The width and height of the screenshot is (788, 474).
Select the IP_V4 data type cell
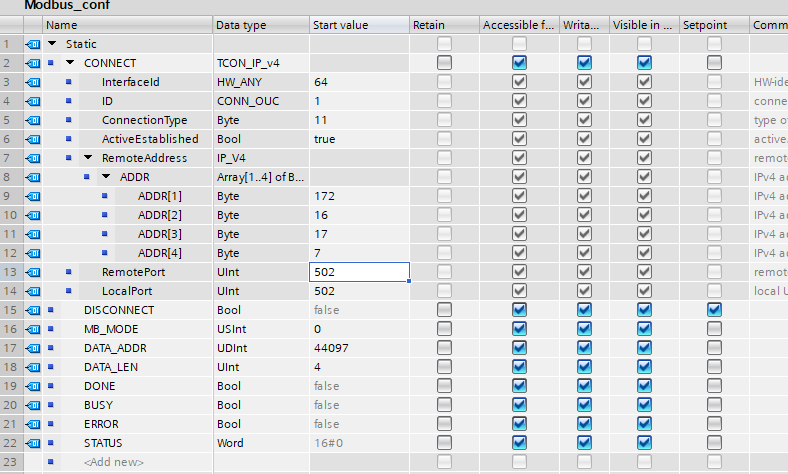[261, 158]
